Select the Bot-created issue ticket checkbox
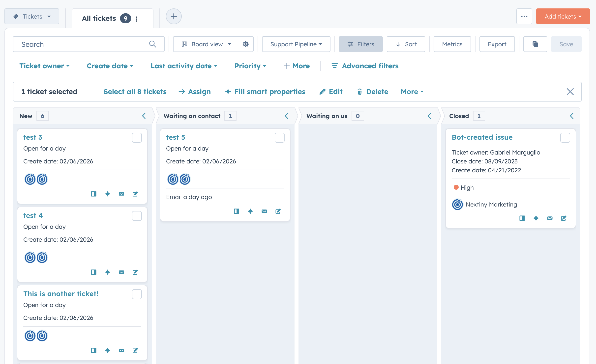 point(565,138)
